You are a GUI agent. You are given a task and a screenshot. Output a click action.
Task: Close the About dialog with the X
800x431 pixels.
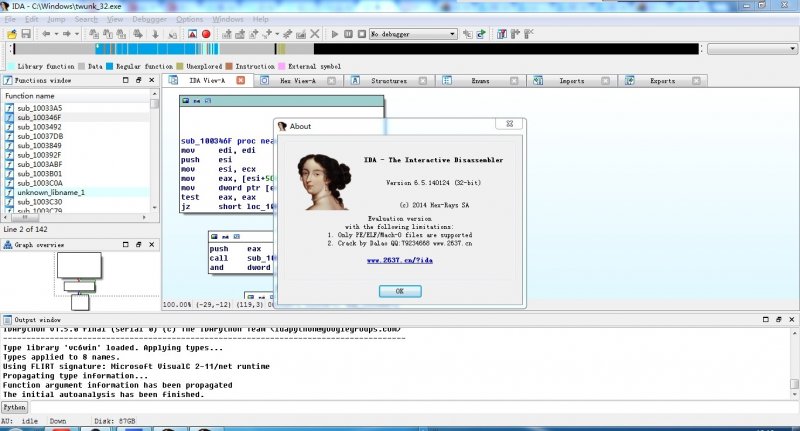click(x=509, y=124)
